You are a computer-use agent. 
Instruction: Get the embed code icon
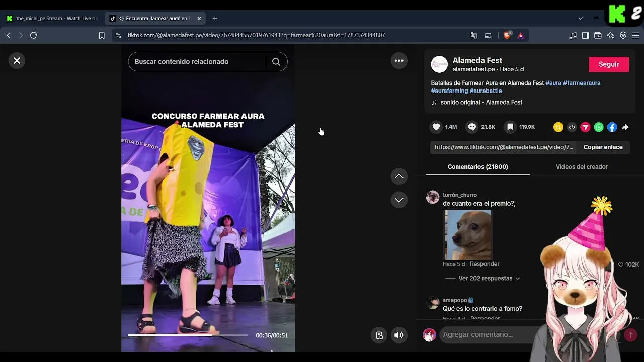(x=572, y=127)
